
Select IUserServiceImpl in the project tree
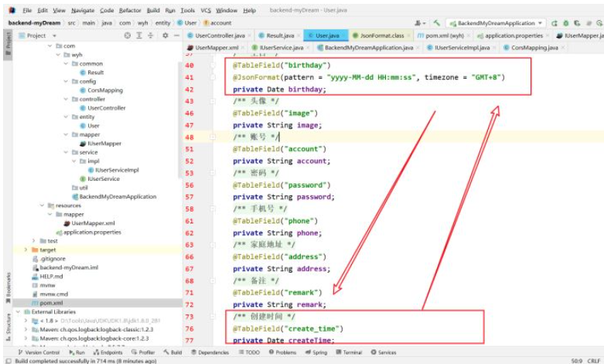click(116, 170)
